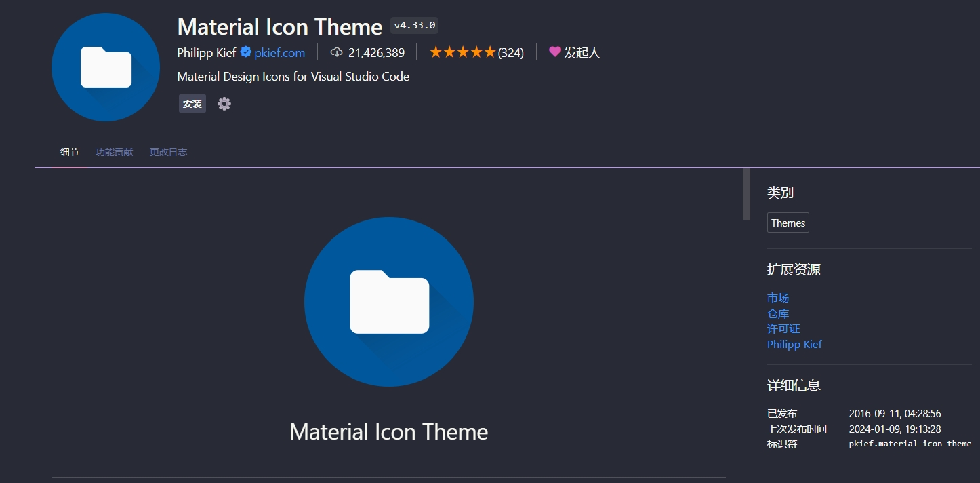Switch to the 细节 tab
This screenshot has height=483, width=980.
pyautogui.click(x=69, y=152)
